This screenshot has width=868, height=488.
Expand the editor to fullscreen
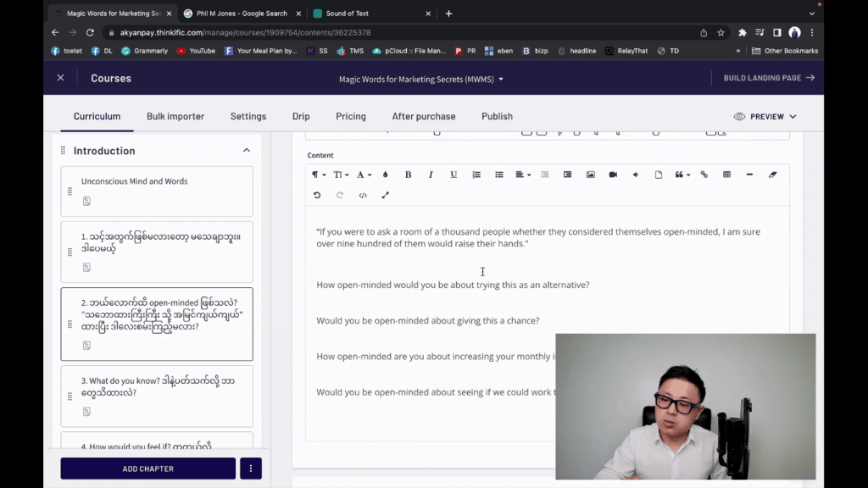tap(386, 196)
